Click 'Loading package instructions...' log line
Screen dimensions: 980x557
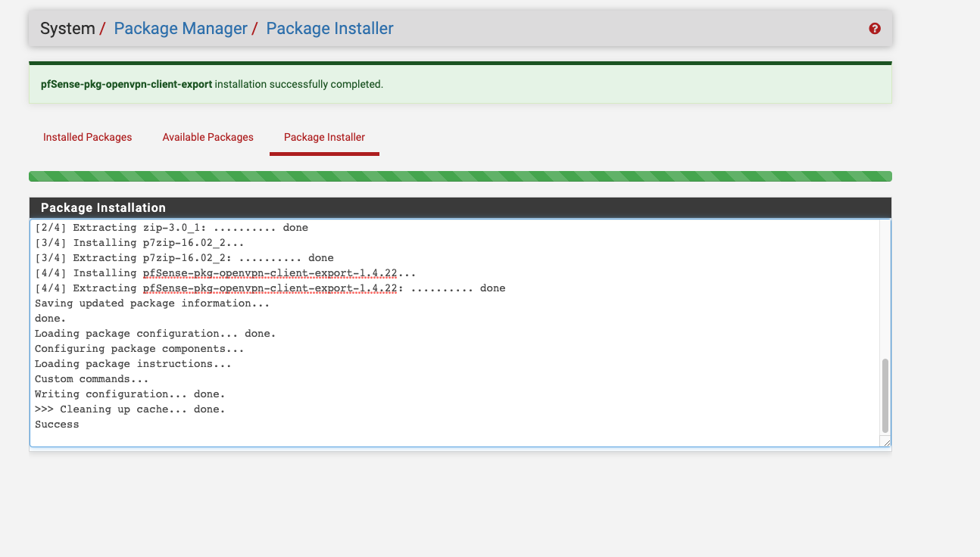point(133,364)
